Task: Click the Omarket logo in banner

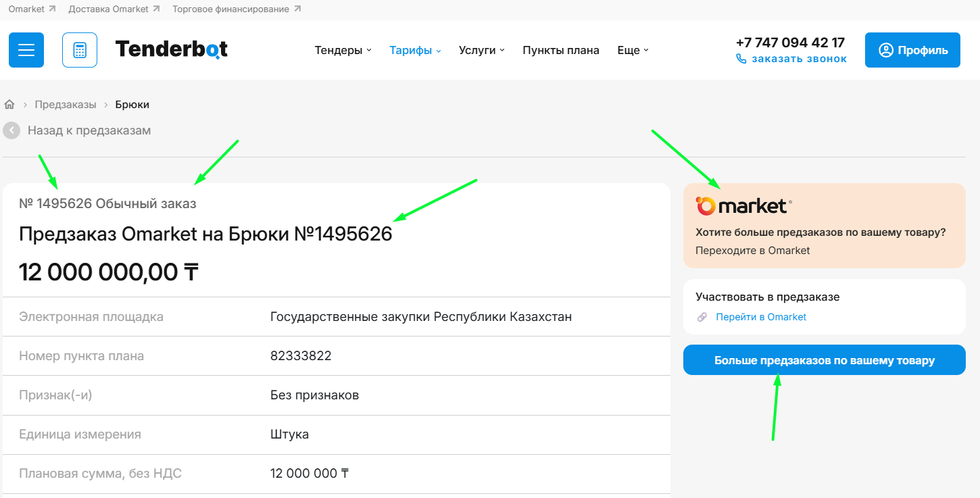Action: (x=743, y=205)
